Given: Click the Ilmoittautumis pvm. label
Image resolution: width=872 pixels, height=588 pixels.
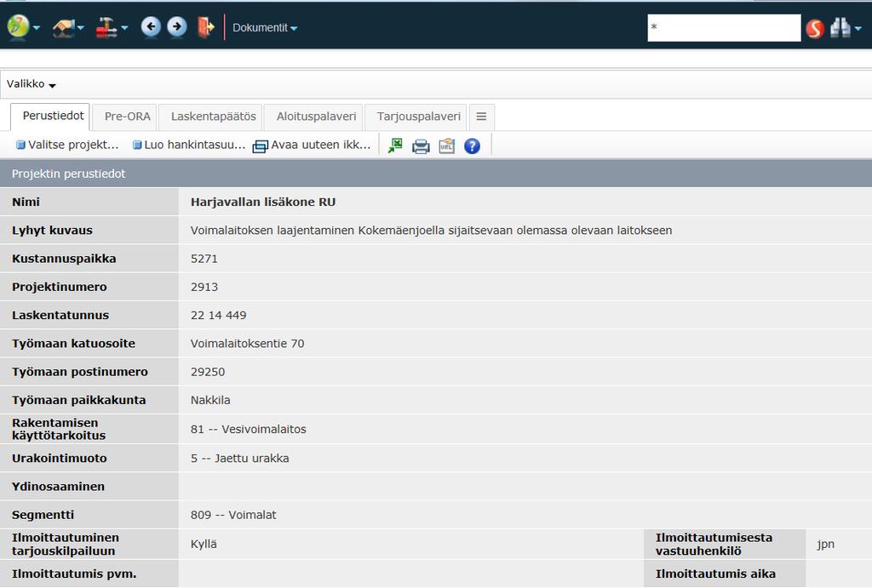Looking at the screenshot, I should [74, 574].
